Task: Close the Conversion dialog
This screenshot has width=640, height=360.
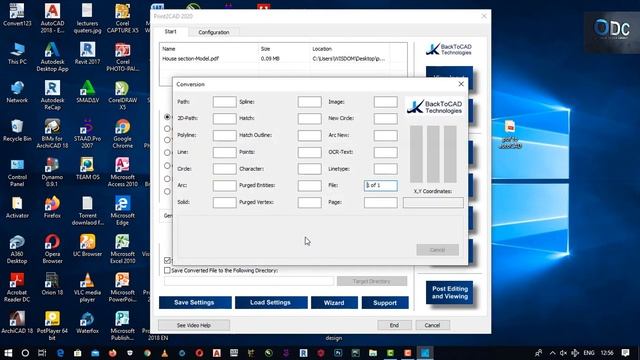Action: click(461, 84)
